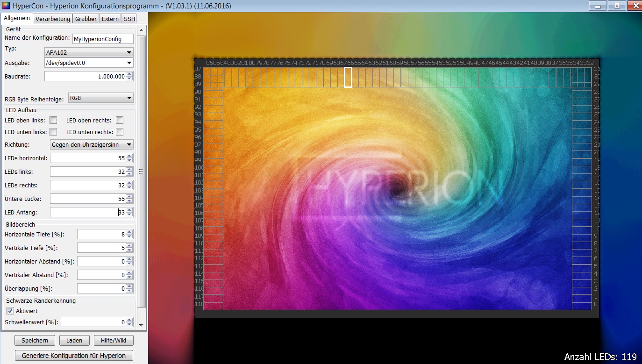Click the Speichern button
The height and width of the screenshot is (364, 642).
click(x=35, y=341)
